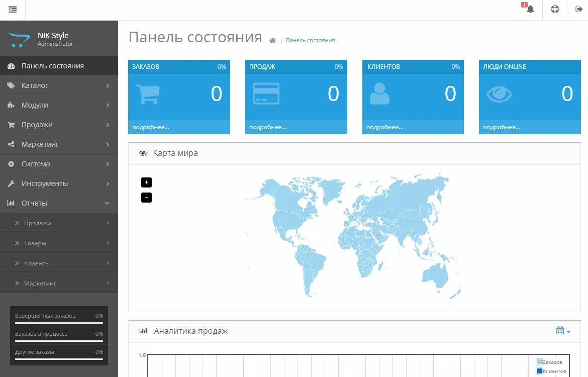
Task: Click the chart icon beside Аналитика продаж
Action: point(143,331)
